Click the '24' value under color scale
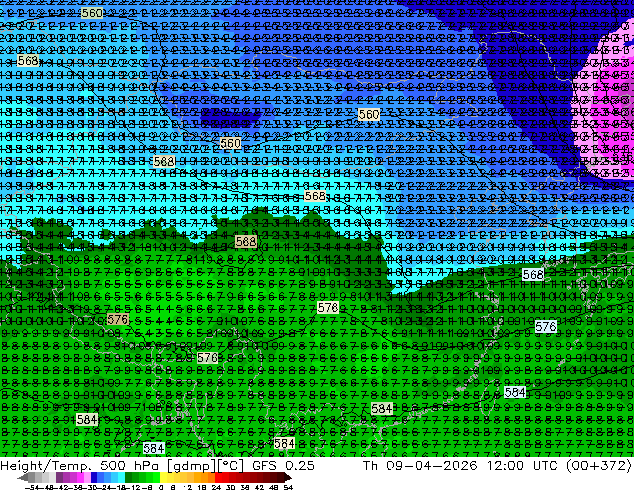This screenshot has height=490, width=634. 216,487
